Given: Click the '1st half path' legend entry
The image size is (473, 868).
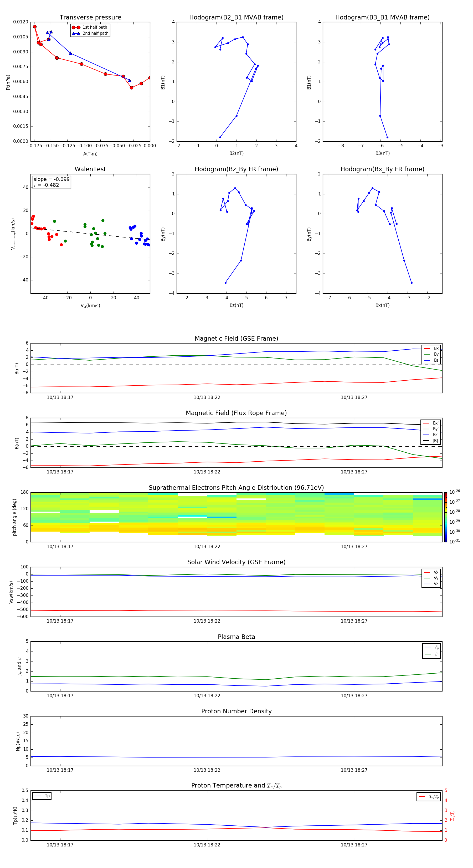Looking at the screenshot, I should (90, 27).
